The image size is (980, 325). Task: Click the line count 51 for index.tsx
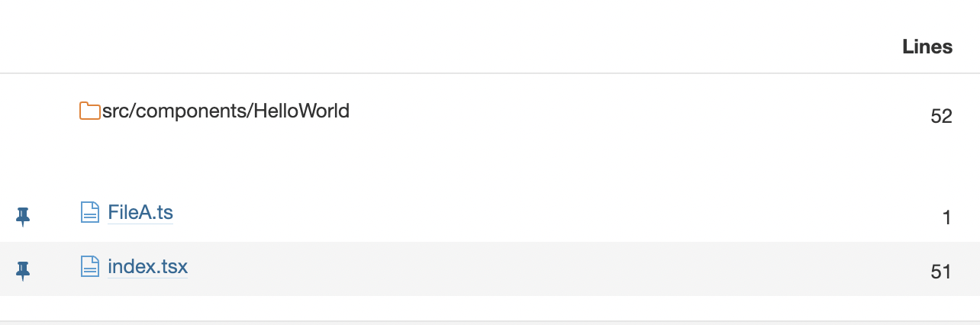tap(941, 272)
